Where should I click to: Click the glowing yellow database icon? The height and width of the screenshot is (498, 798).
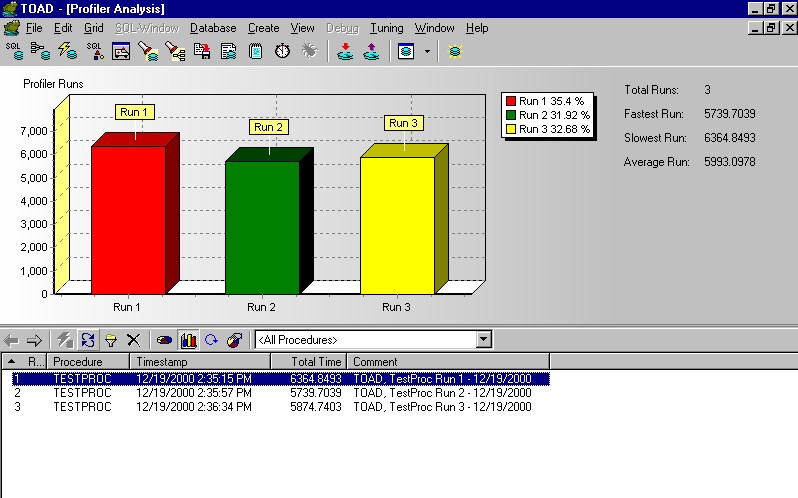point(454,51)
